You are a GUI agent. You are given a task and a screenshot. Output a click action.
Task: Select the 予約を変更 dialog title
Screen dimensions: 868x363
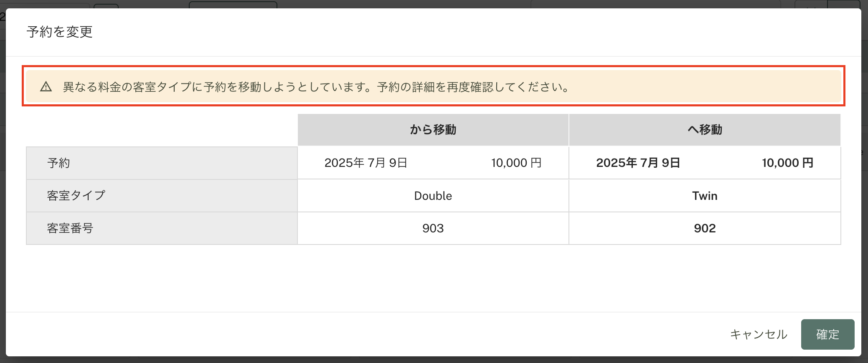[x=60, y=32]
